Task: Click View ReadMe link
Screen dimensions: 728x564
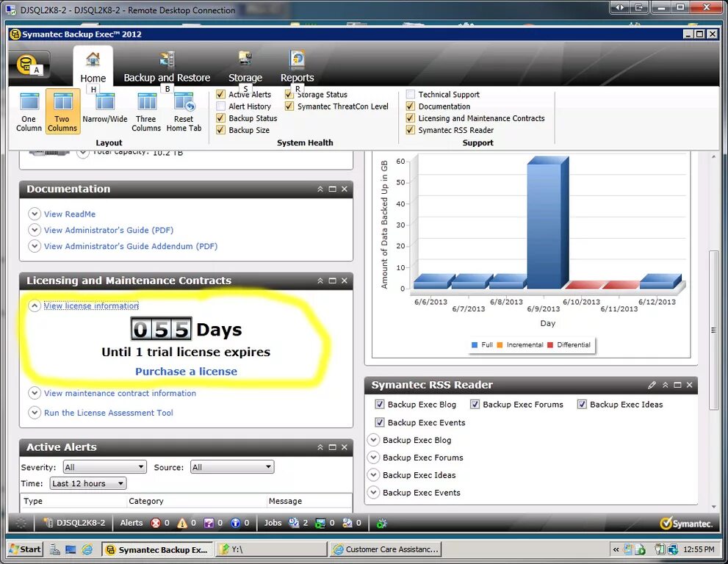Action: (70, 214)
